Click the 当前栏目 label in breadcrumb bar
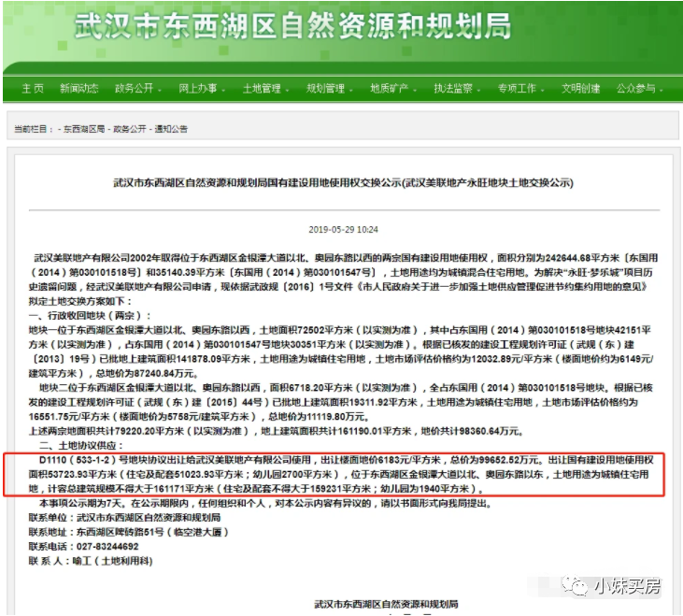Viewport: 683px width, 616px height. pos(33,129)
